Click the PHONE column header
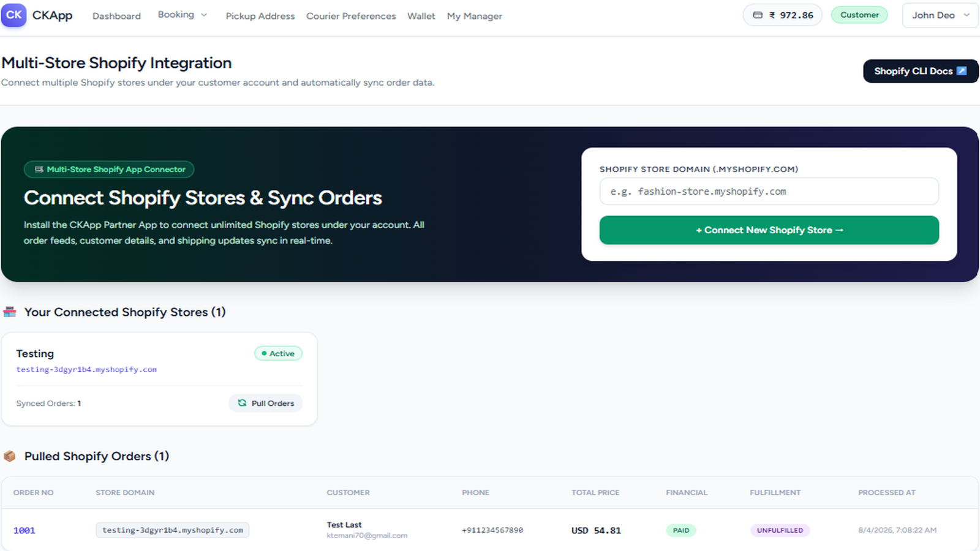Screen dimensions: 980x551 tap(475, 493)
